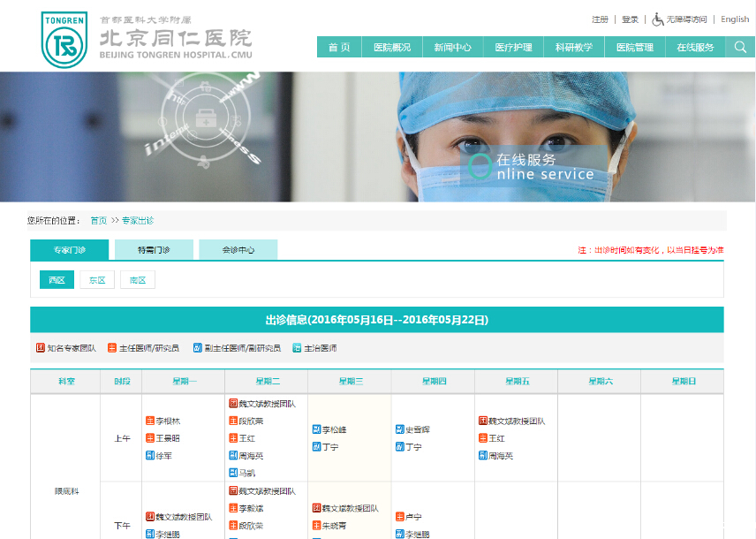
Task: Click the 注册 registration link
Action: coord(600,19)
